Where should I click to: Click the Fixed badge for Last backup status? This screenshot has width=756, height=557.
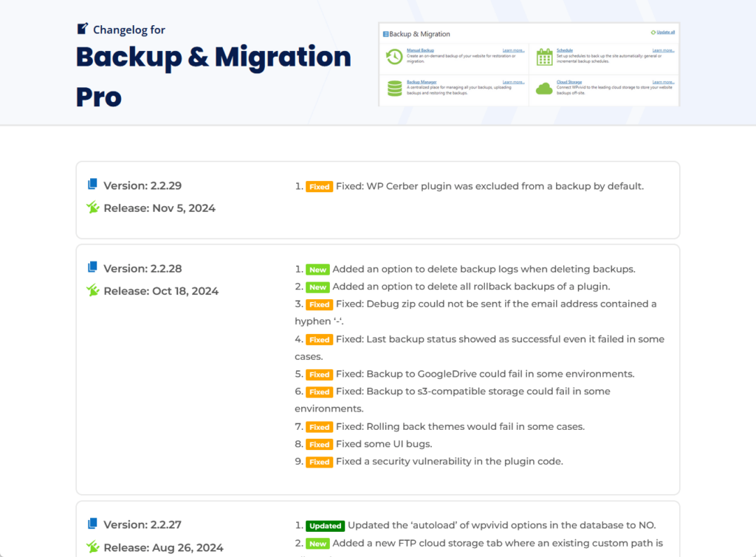319,340
